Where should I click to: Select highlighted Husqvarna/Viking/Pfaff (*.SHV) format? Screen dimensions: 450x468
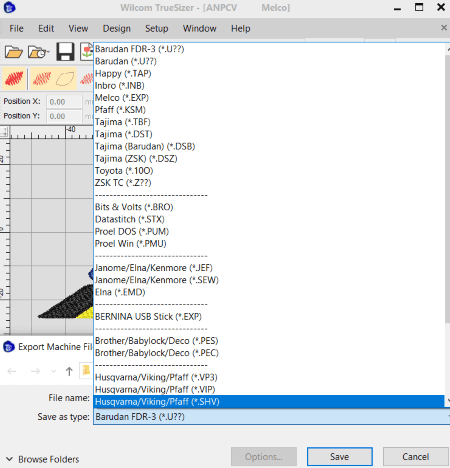click(269, 402)
